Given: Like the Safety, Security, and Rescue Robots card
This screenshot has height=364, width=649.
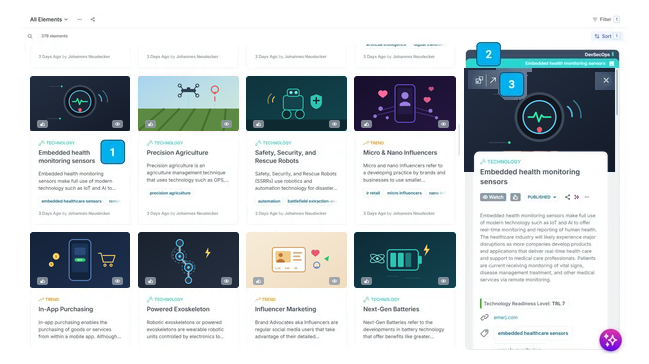Looking at the screenshot, I should click(259, 124).
